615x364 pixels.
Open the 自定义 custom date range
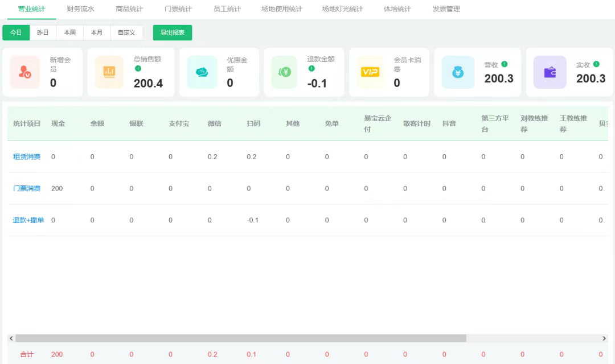[126, 33]
